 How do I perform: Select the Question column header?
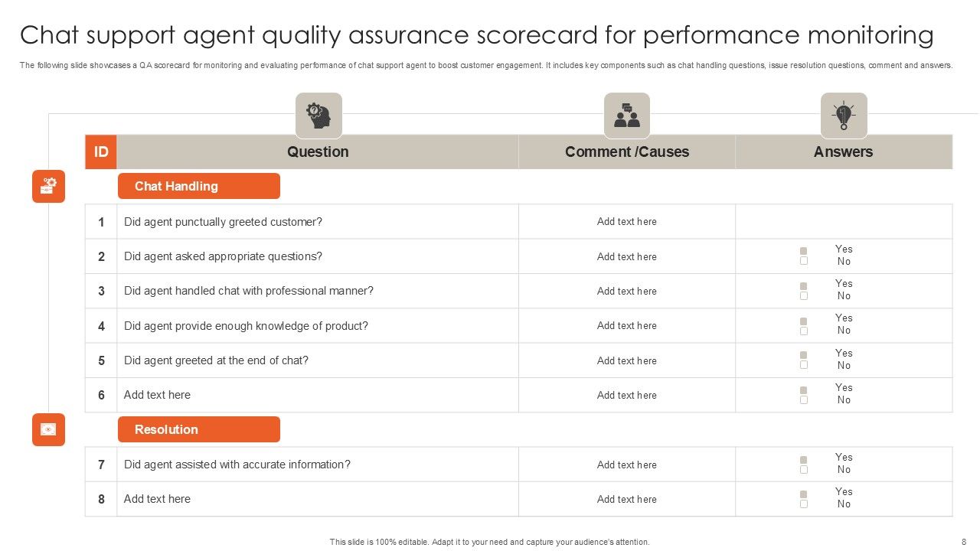pyautogui.click(x=318, y=152)
